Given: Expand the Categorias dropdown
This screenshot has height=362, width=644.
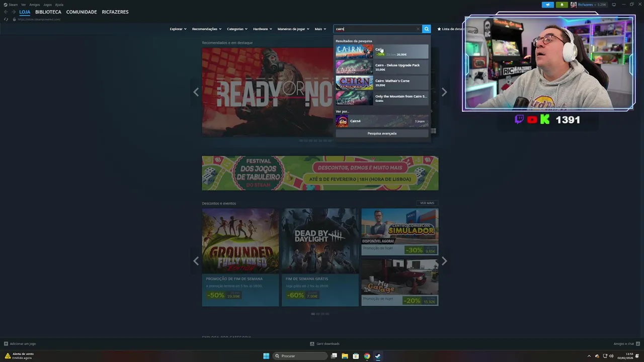Looking at the screenshot, I should click(x=237, y=29).
